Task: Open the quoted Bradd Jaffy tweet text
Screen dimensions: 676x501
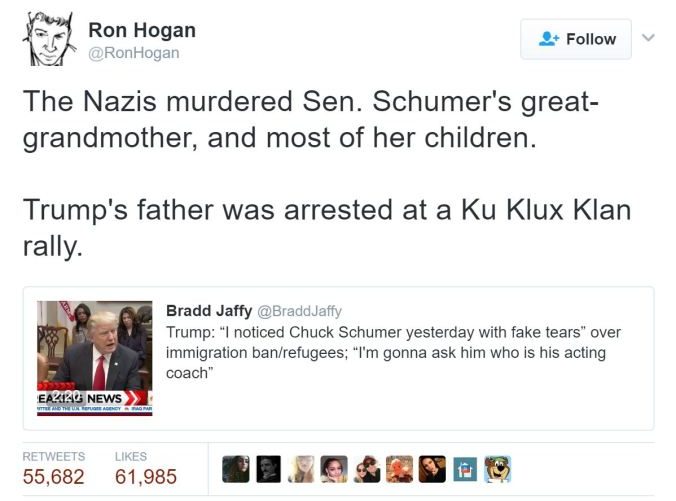Action: point(393,352)
